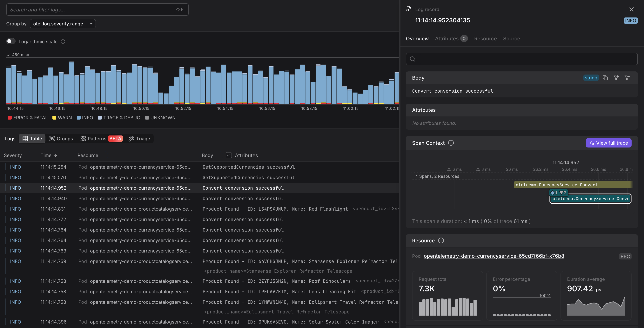Image resolution: width=644 pixels, height=328 pixels.
Task: Click the filter-exclude icon in Body header
Action: click(x=627, y=78)
